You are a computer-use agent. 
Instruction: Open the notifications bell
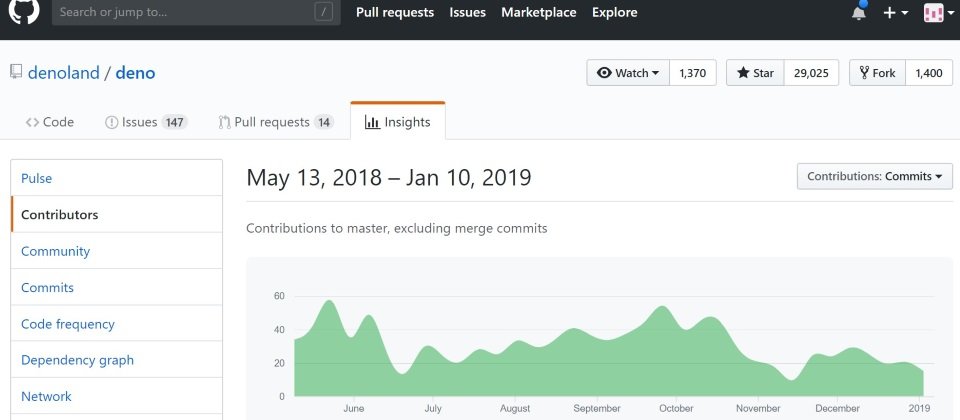pos(859,12)
